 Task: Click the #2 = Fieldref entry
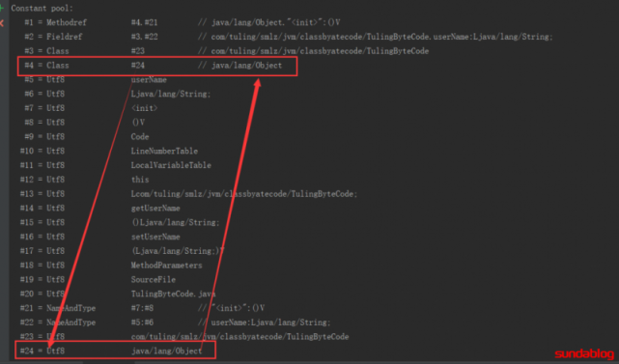(x=54, y=37)
